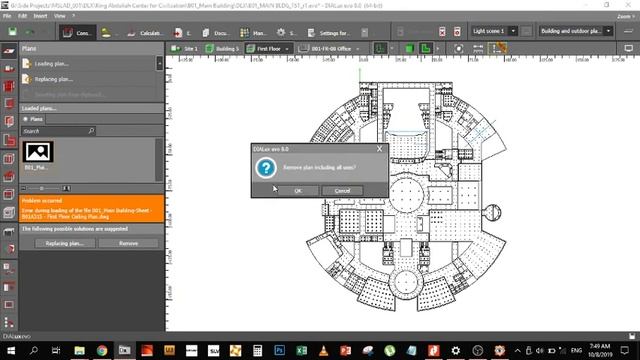Click Cancel in the Remove plan dialog
The height and width of the screenshot is (360, 640).
coord(342,191)
